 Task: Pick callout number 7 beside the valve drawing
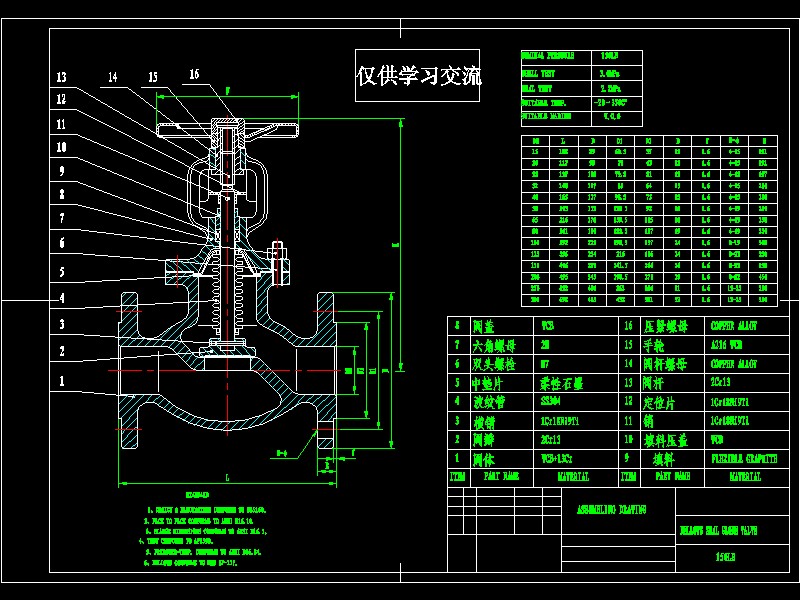62,218
